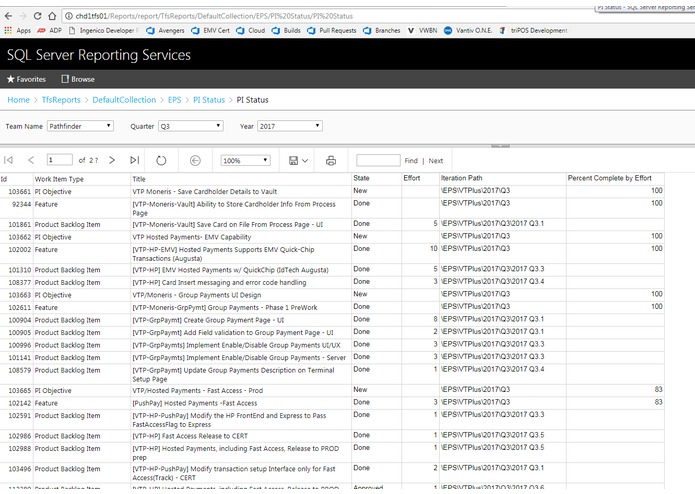Click the Next search link
The height and width of the screenshot is (494, 695).
(436, 161)
